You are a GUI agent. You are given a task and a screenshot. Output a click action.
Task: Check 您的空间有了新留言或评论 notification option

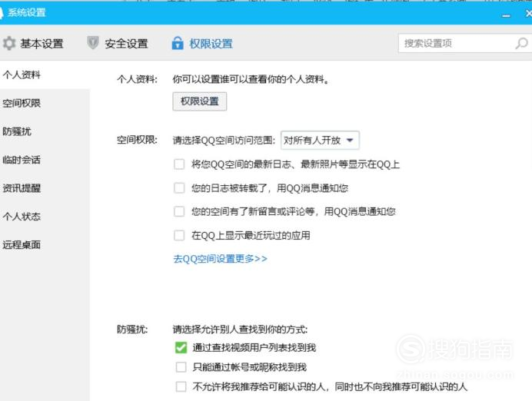click(x=179, y=211)
